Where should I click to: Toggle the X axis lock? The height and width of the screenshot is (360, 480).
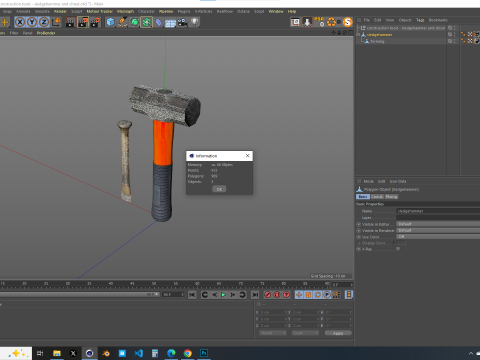[x=20, y=22]
